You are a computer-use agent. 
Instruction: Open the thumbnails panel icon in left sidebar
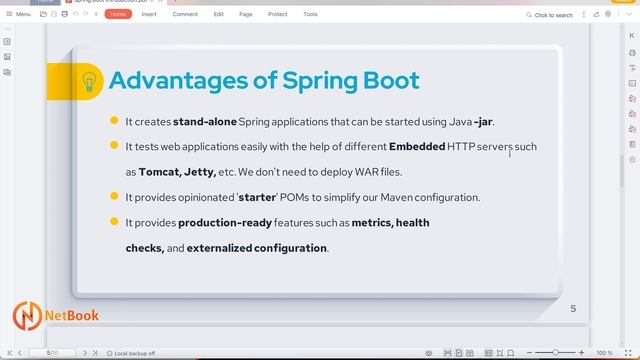(7, 42)
